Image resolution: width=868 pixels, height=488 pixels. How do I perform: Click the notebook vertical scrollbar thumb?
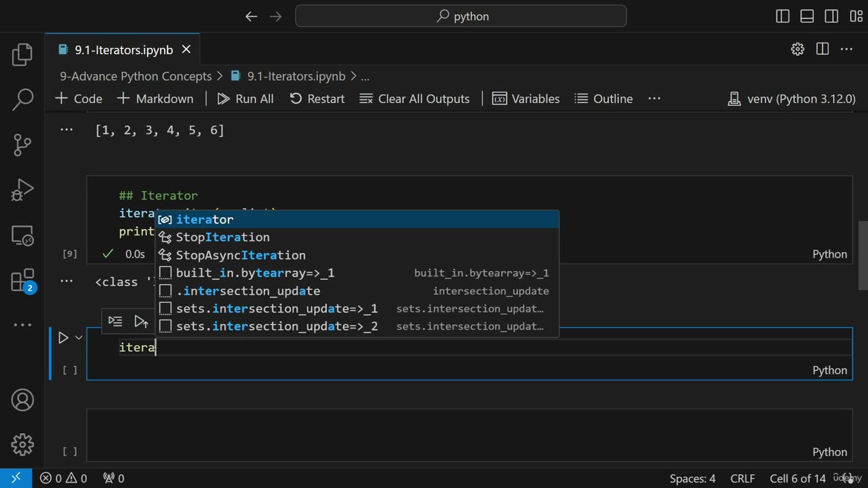coord(863,256)
